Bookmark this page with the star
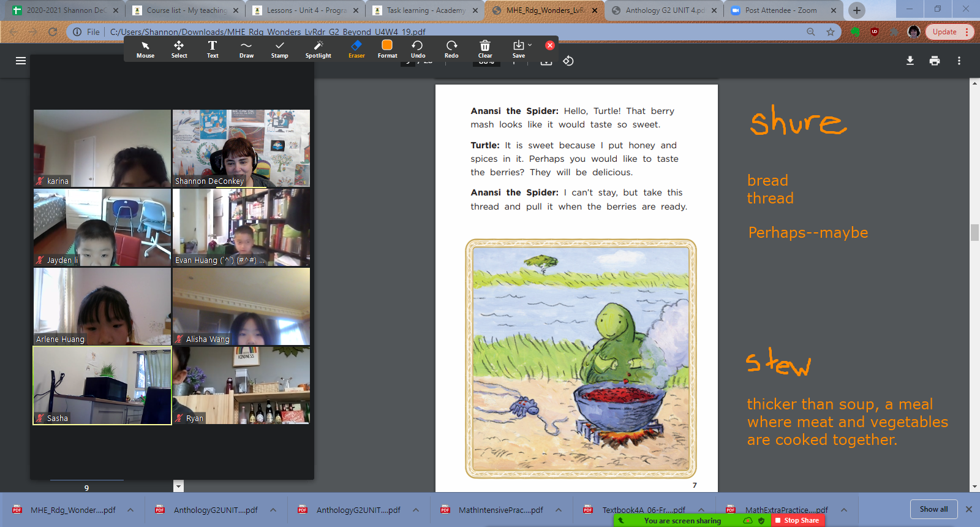The width and height of the screenshot is (980, 527). [831, 32]
